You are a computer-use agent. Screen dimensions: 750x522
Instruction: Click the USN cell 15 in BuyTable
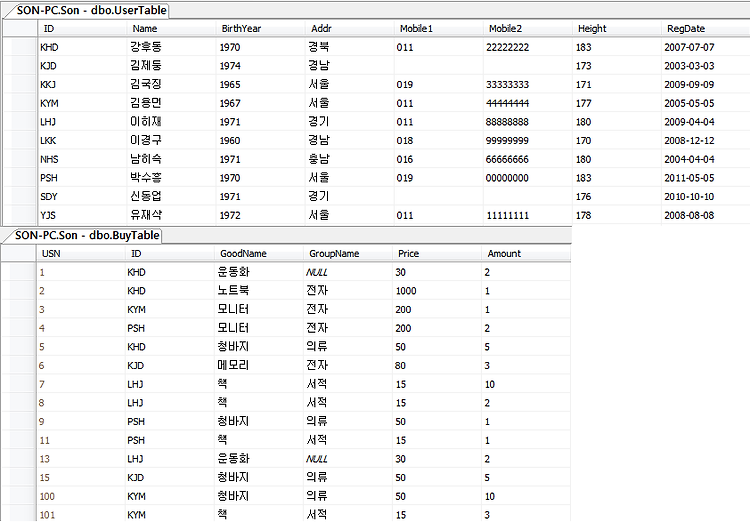[80, 478]
